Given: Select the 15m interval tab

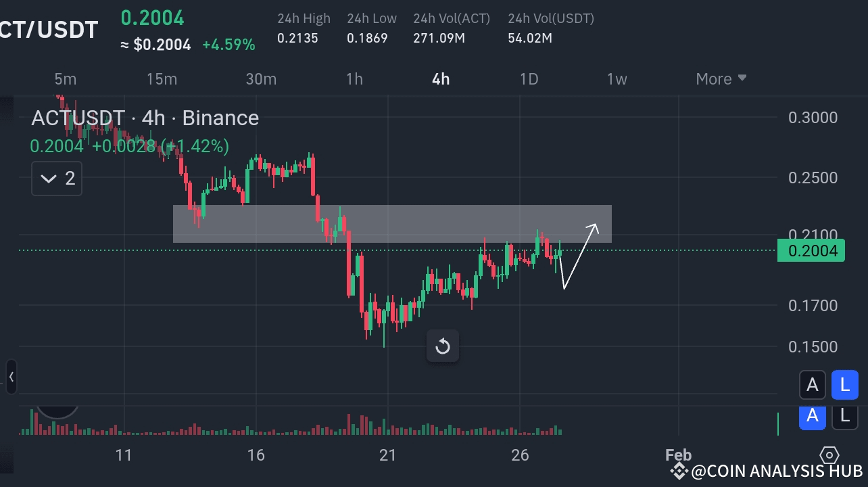Looking at the screenshot, I should point(161,78).
